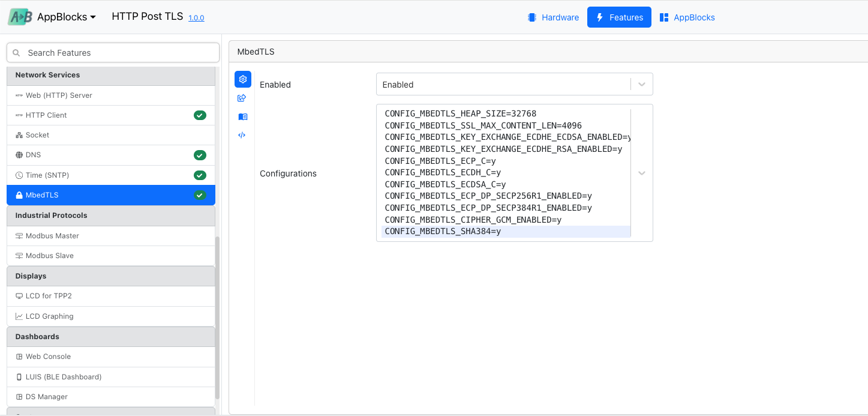Screen dimensions: 868x416
Task: Click green check badge on DNS
Action: tap(200, 155)
